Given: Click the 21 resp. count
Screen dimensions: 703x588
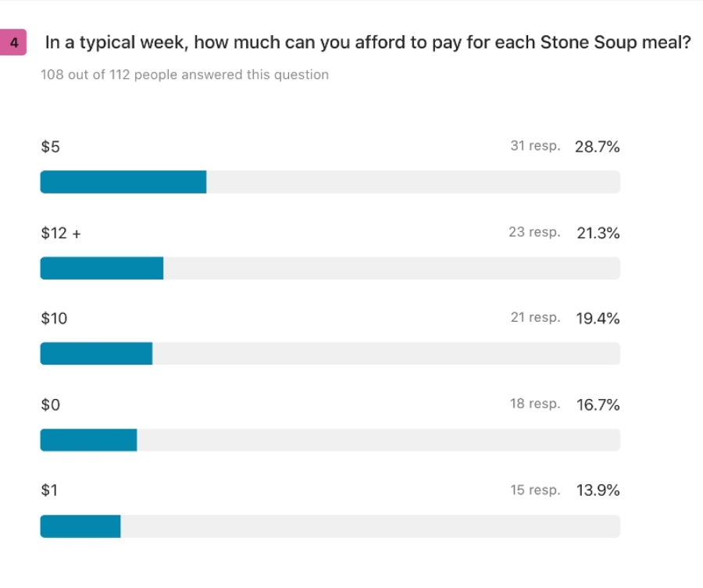Looking at the screenshot, I should point(535,318).
